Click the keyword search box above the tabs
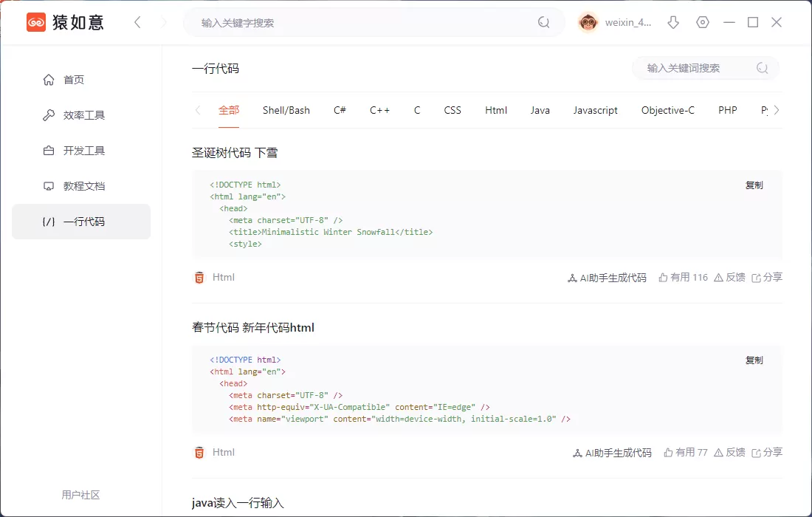The width and height of the screenshot is (812, 517). click(x=701, y=67)
